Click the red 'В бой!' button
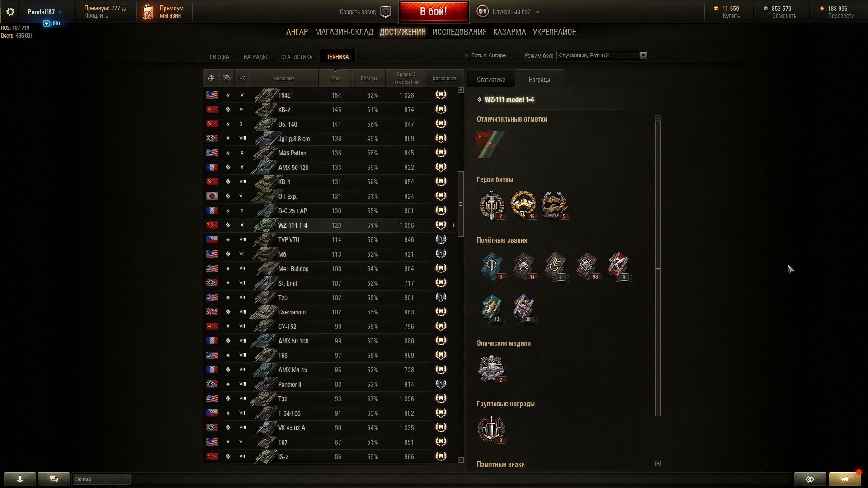 click(x=434, y=12)
